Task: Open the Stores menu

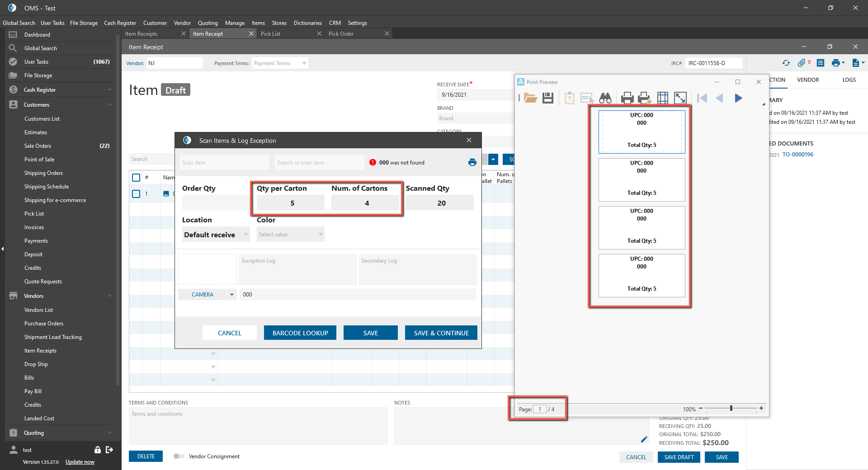Action: click(279, 23)
